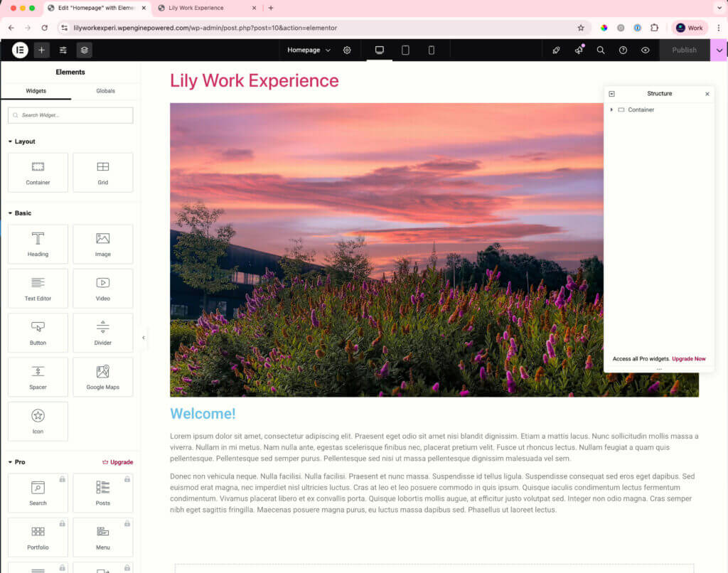The image size is (728, 573).
Task: Toggle expand all in Structure panel
Action: (612, 94)
